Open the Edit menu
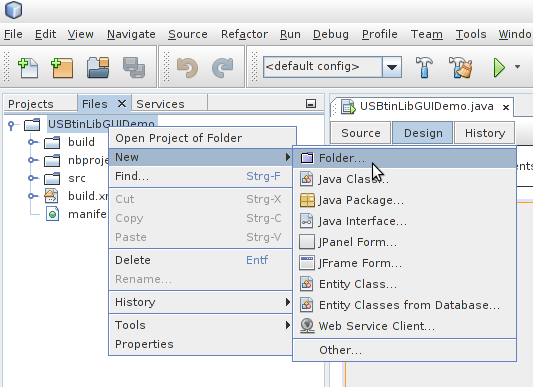Image resolution: width=533 pixels, height=387 pixels. click(46, 34)
